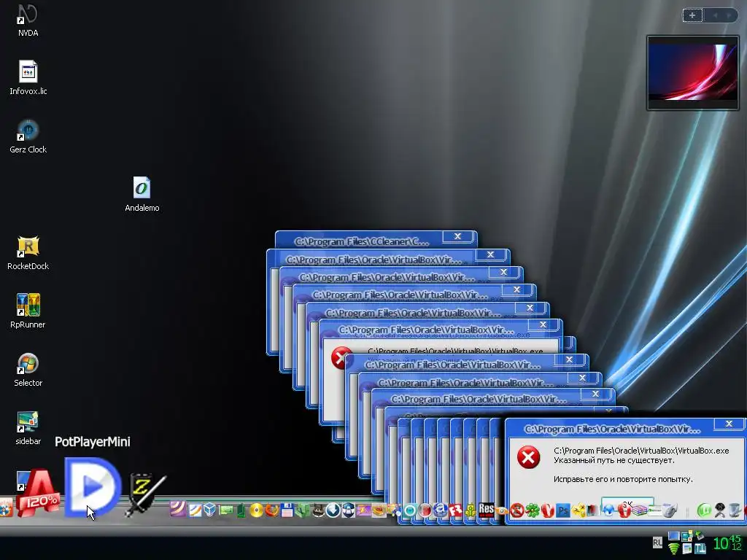The height and width of the screenshot is (560, 747).
Task: Click the computer mouse dock icon
Action: tap(670, 510)
